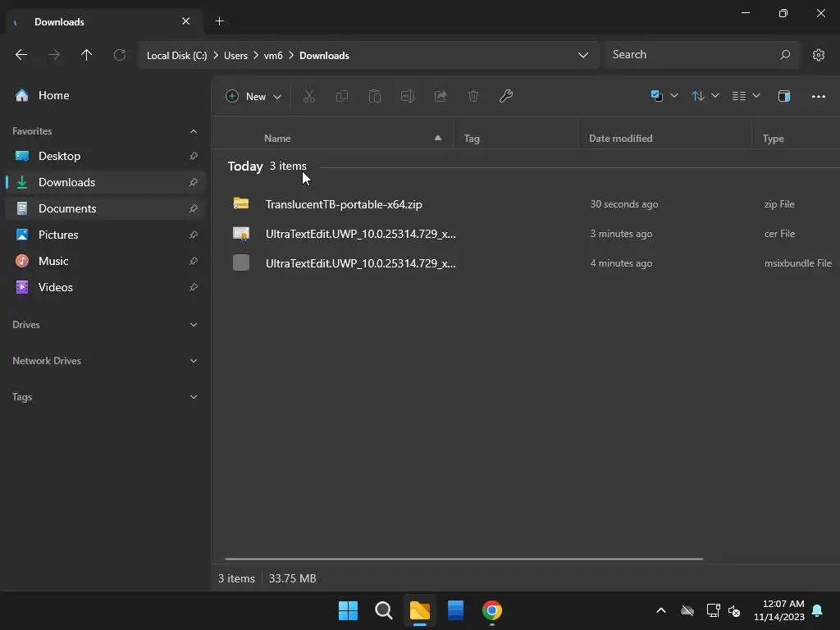Select the UltraTextEdit msixbundle file
This screenshot has width=840, height=630.
coord(527,263)
